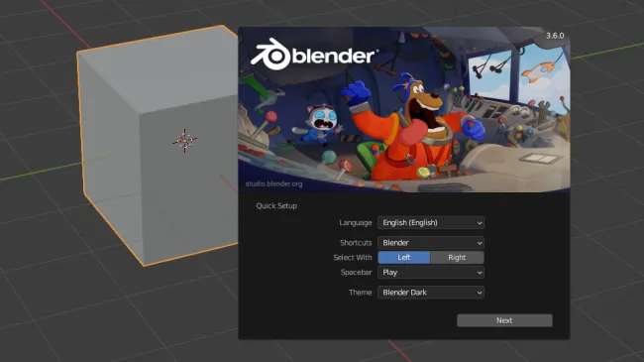Click the 3.6.0 version label
This screenshot has height=362, width=644.
555,36
